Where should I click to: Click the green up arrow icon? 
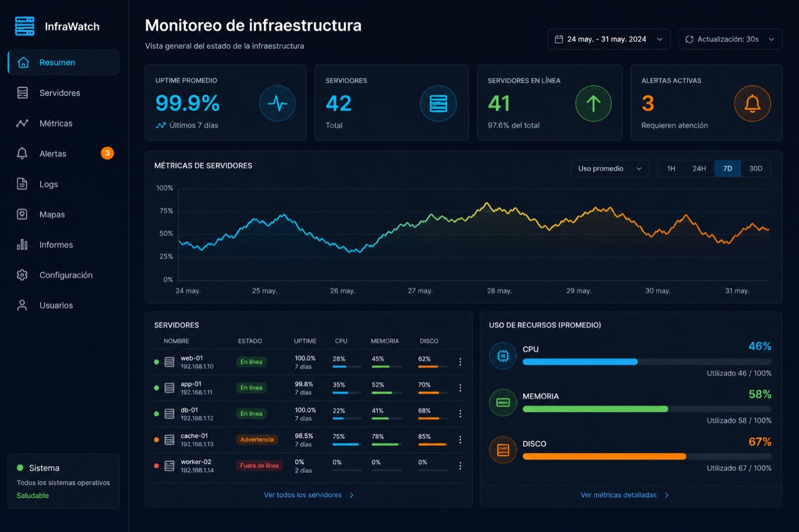coord(593,104)
